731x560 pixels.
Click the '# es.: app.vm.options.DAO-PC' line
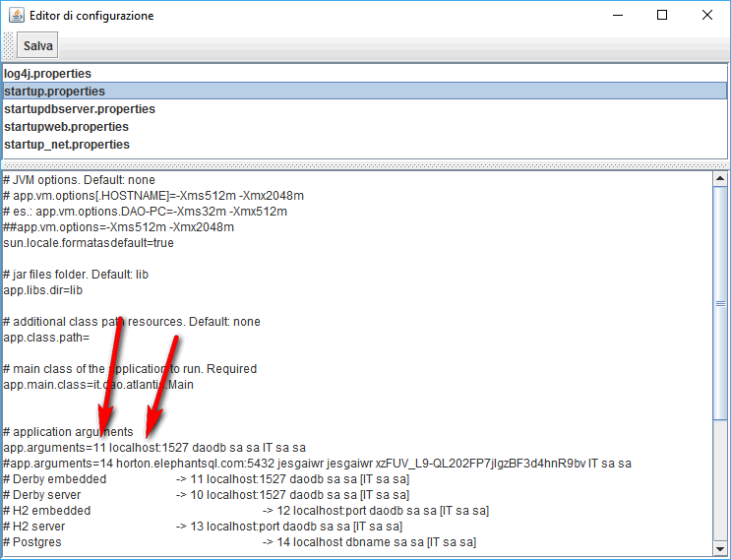tap(145, 212)
